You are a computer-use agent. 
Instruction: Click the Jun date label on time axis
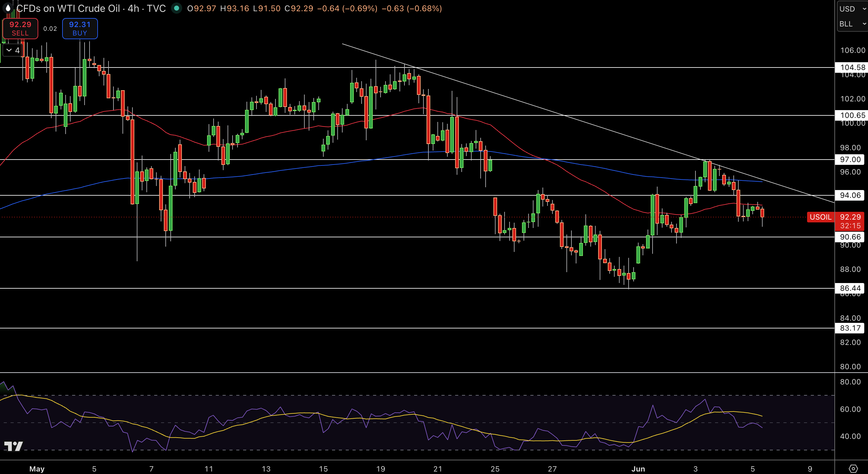click(638, 469)
